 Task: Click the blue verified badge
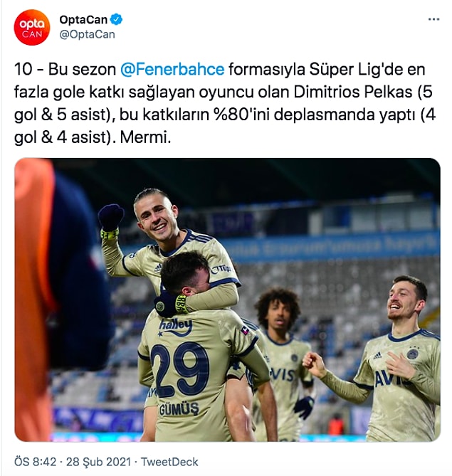(x=116, y=20)
